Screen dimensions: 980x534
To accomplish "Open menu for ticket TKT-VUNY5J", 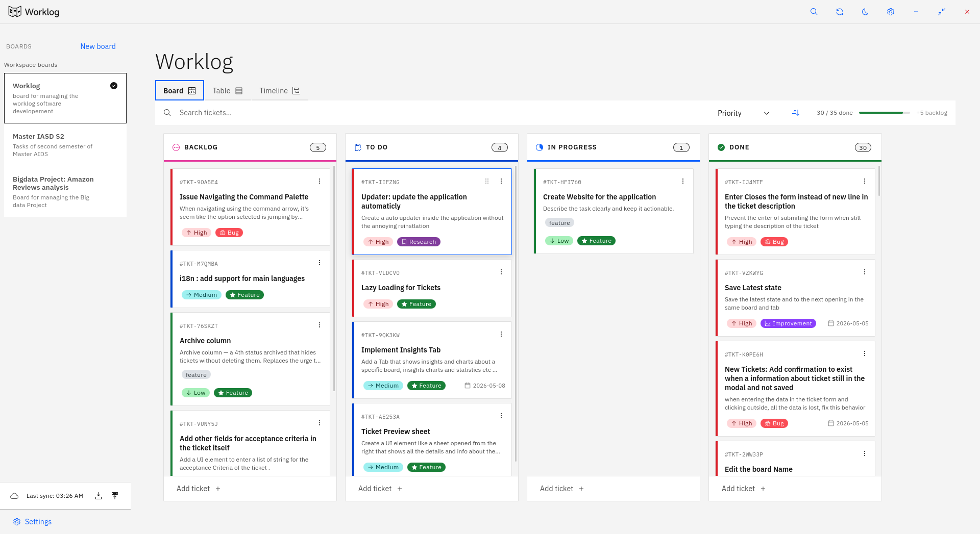I will coord(320,423).
